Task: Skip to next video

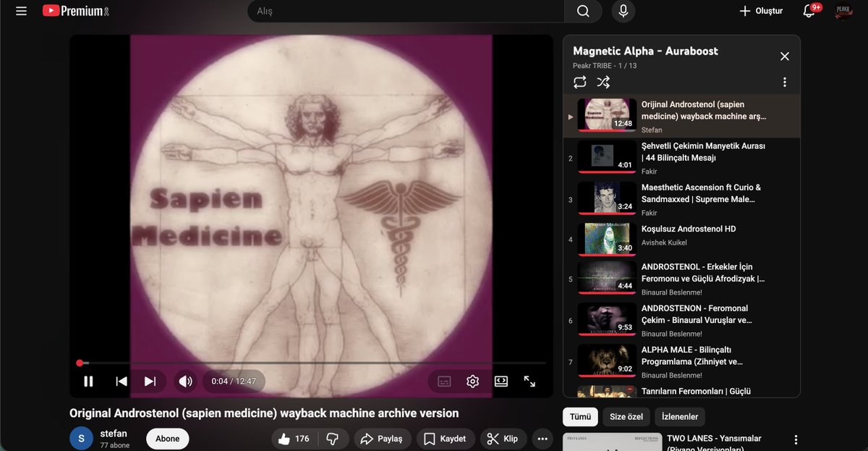Action: click(150, 381)
